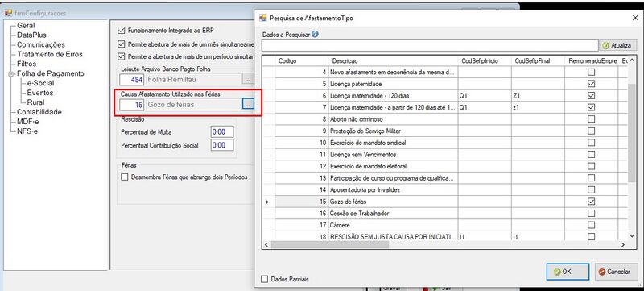Collapse the Folha de Pagamento tree node
The height and width of the screenshot is (291, 644).
point(10,74)
